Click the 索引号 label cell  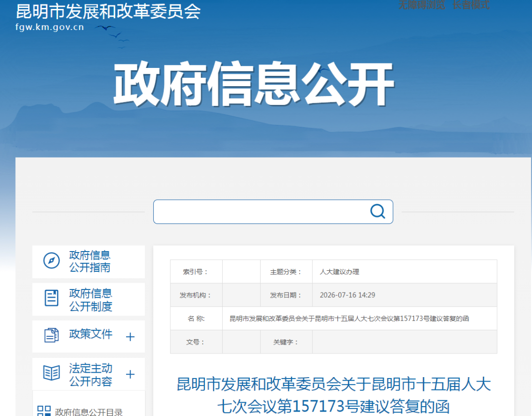[x=196, y=272]
